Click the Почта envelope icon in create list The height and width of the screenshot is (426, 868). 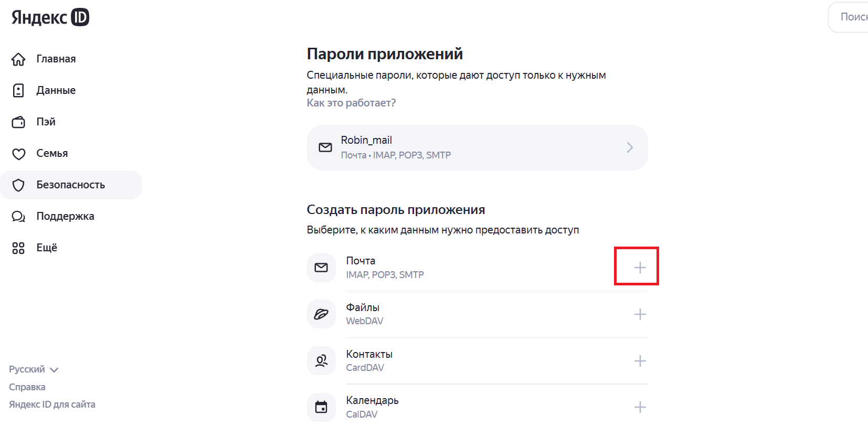pyautogui.click(x=321, y=268)
